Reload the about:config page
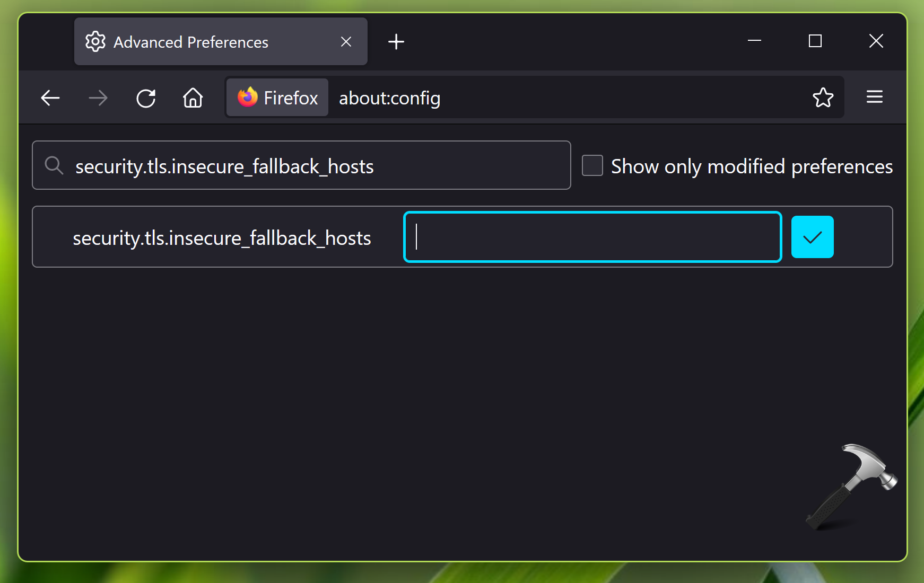924x583 pixels. (x=146, y=98)
